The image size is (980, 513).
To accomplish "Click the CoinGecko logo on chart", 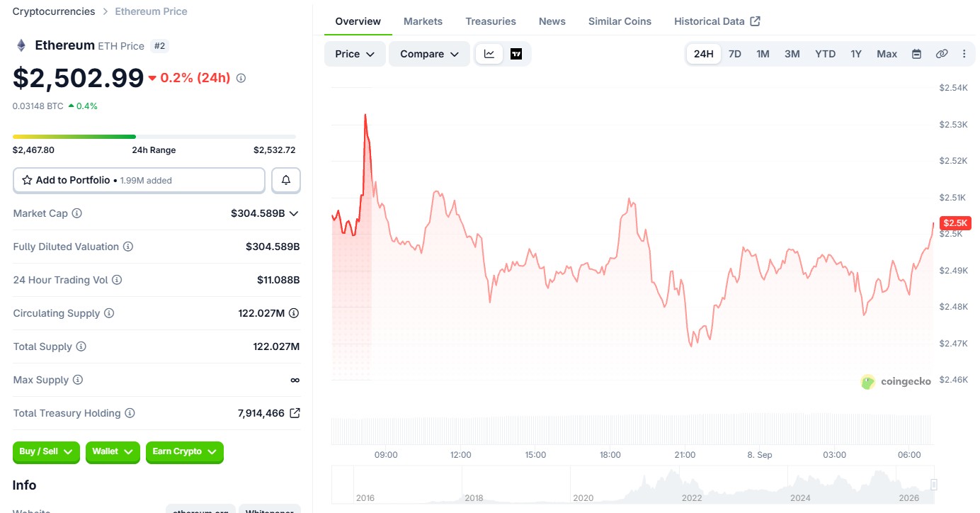I will pyautogui.click(x=896, y=382).
